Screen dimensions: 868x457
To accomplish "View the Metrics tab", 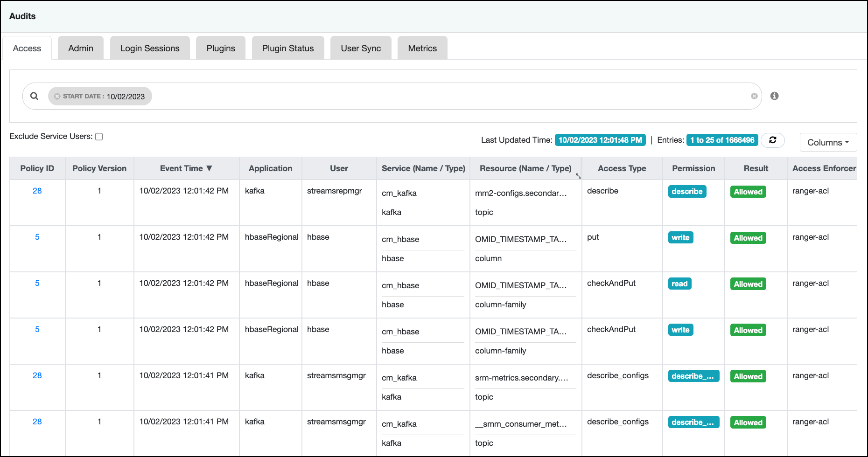I will 422,48.
